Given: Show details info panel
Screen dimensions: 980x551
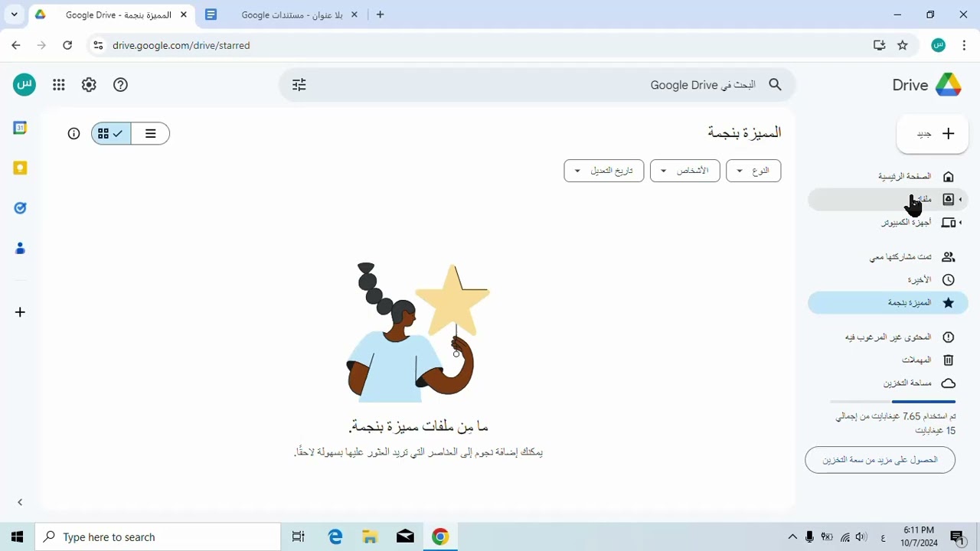Looking at the screenshot, I should click(73, 133).
